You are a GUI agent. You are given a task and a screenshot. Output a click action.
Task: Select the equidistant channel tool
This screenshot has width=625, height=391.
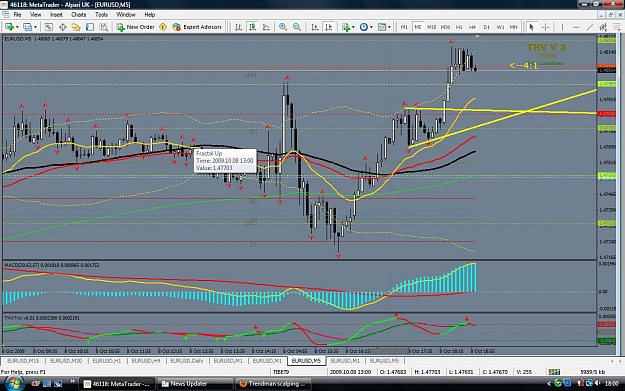tap(603, 27)
